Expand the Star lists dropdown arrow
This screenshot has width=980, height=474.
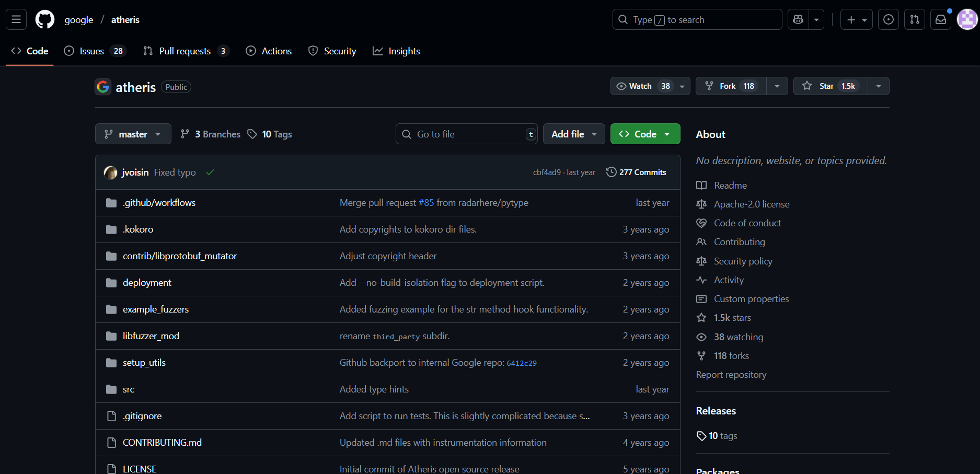(879, 86)
